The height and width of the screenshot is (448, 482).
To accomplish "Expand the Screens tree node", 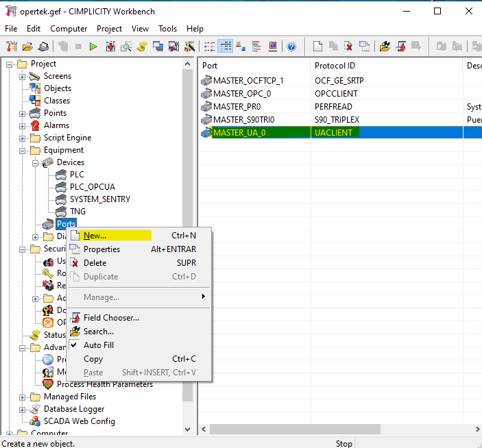I will (x=22, y=77).
